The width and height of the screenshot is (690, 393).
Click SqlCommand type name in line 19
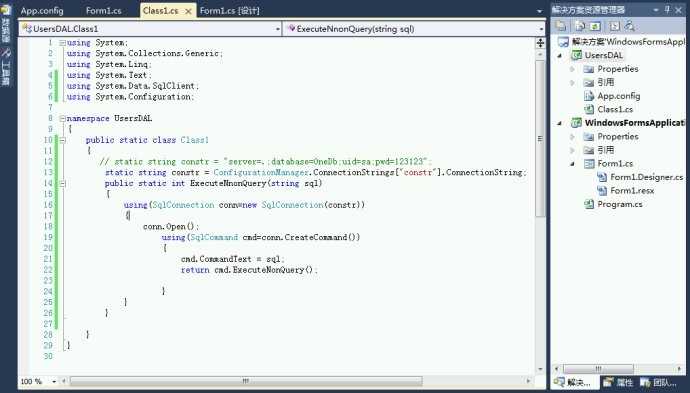(x=214, y=237)
